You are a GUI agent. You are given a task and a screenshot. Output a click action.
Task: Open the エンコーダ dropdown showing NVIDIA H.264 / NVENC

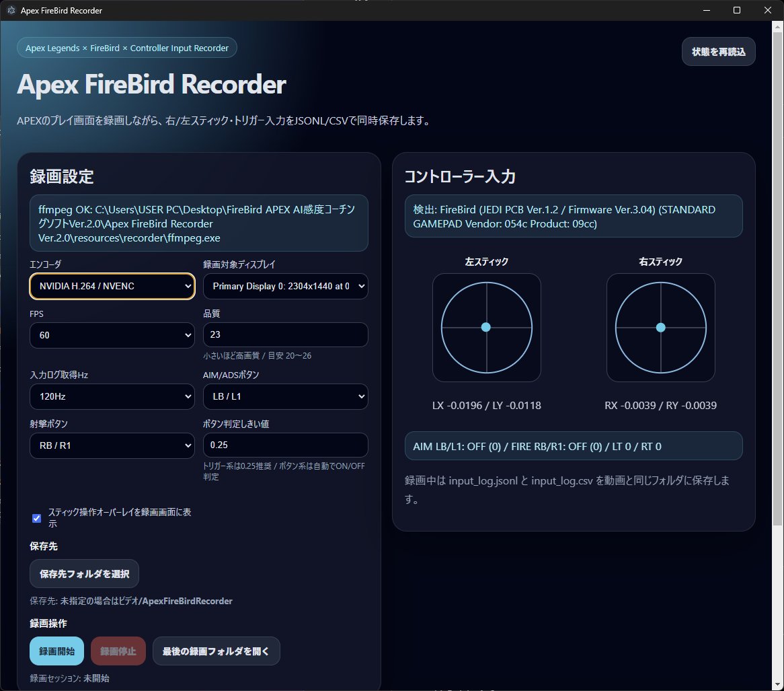112,286
